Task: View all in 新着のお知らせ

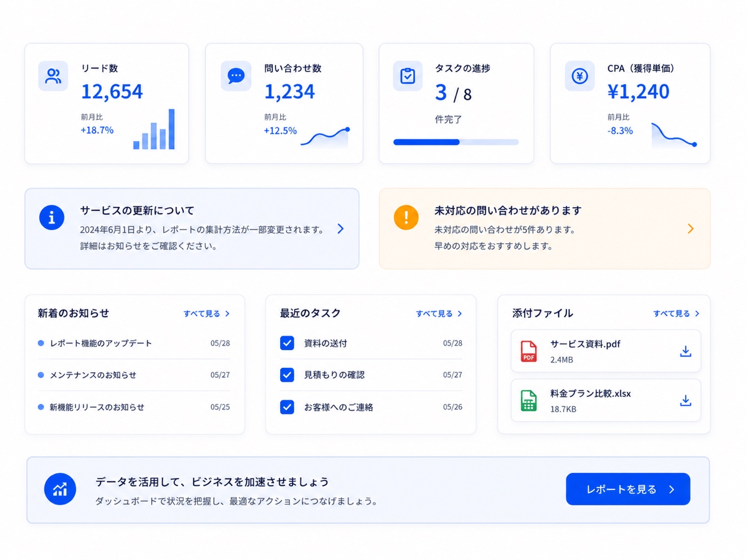Action: (x=207, y=313)
